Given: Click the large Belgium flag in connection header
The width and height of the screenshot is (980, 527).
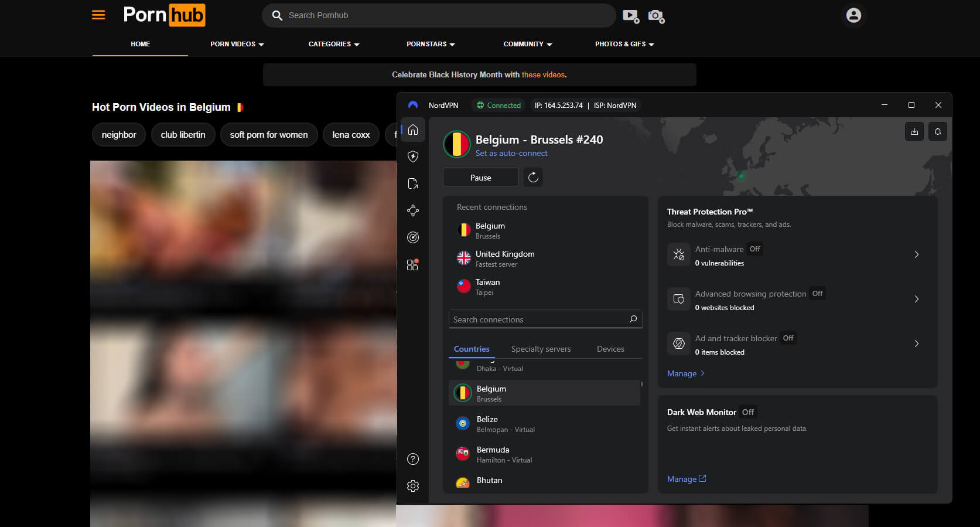Looking at the screenshot, I should [457, 144].
